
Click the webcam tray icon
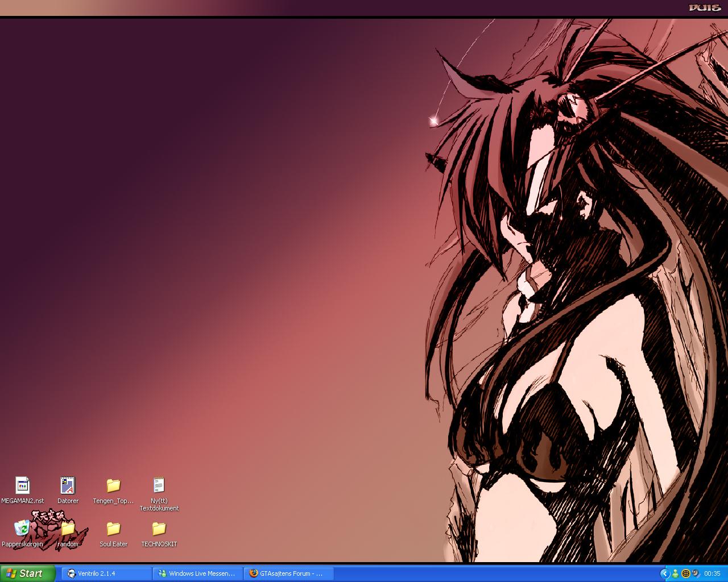(696, 573)
